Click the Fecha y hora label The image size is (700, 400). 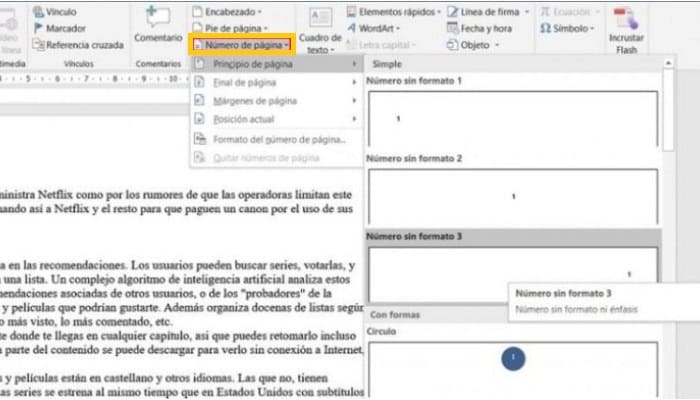[486, 29]
